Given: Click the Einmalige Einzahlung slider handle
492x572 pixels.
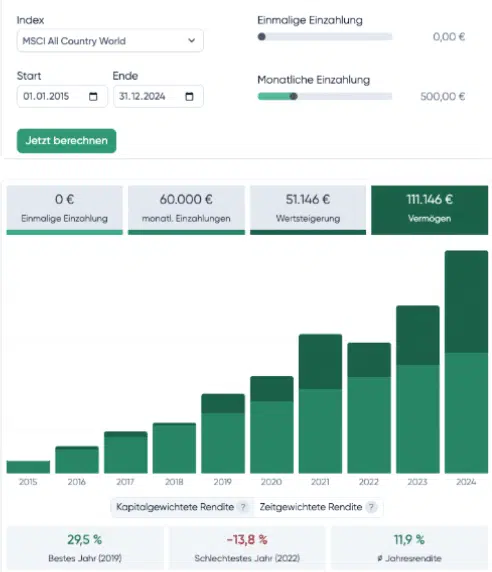Looking at the screenshot, I should coord(262,36).
